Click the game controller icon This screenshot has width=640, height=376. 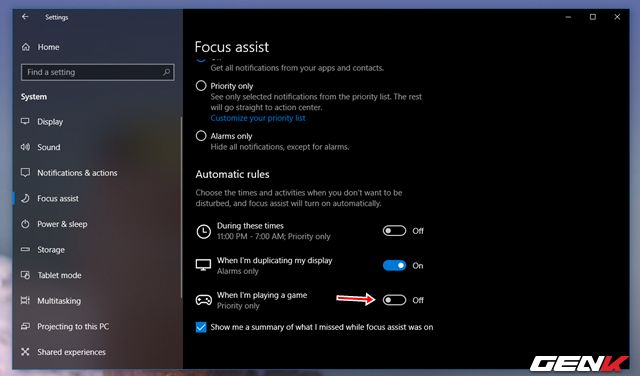[x=203, y=300]
